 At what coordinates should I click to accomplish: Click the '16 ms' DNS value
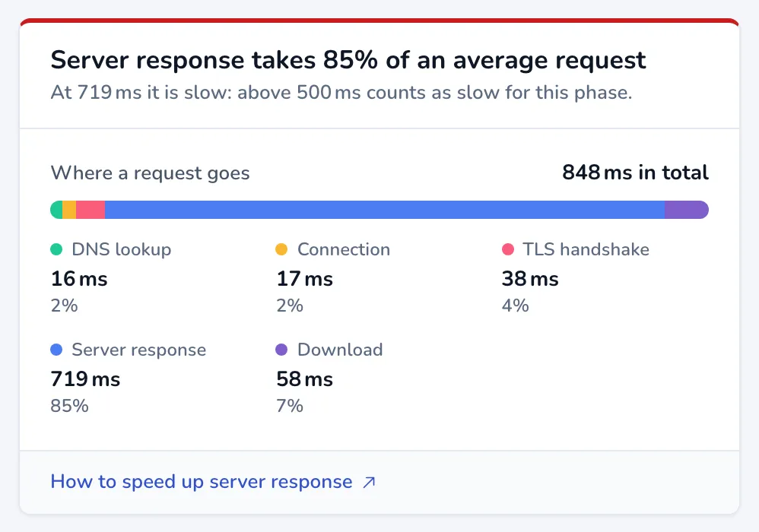tap(79, 279)
